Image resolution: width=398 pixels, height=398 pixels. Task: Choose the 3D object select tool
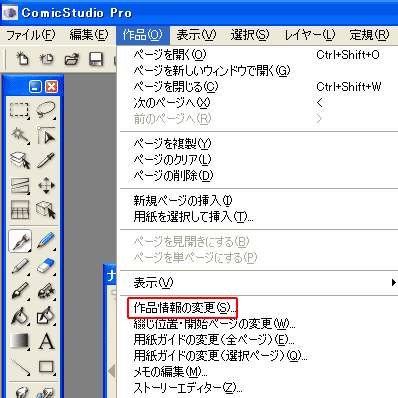click(x=46, y=210)
